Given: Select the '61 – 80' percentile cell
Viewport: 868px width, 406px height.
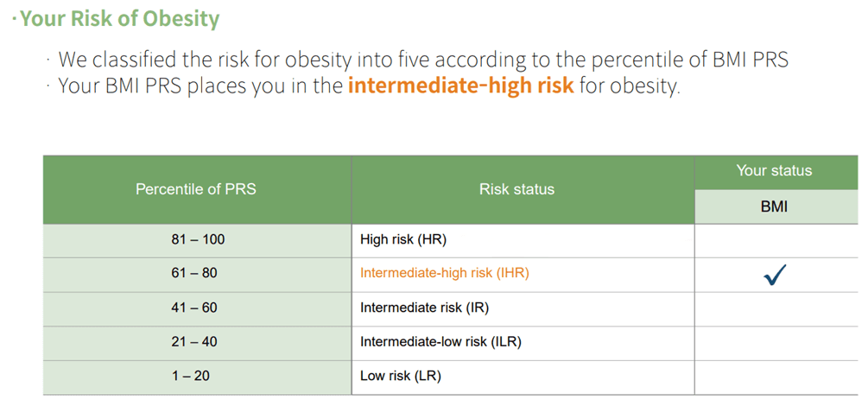Looking at the screenshot, I should pos(196,274).
